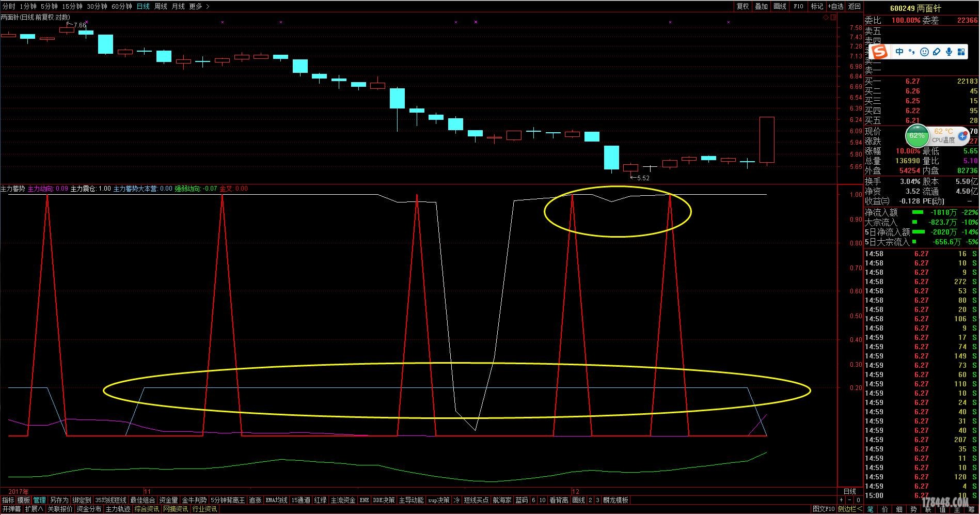The width and height of the screenshot is (980, 515).
Task: Click the 画线 drawing button in top toolbar
Action: pos(780,6)
